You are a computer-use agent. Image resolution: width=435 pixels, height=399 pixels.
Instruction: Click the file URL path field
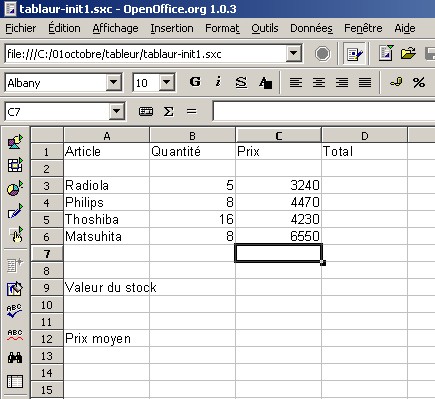click(146, 54)
